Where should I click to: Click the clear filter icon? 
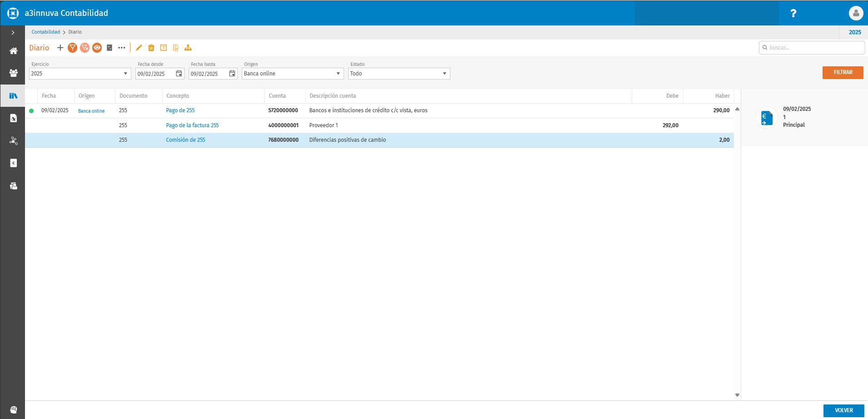85,48
